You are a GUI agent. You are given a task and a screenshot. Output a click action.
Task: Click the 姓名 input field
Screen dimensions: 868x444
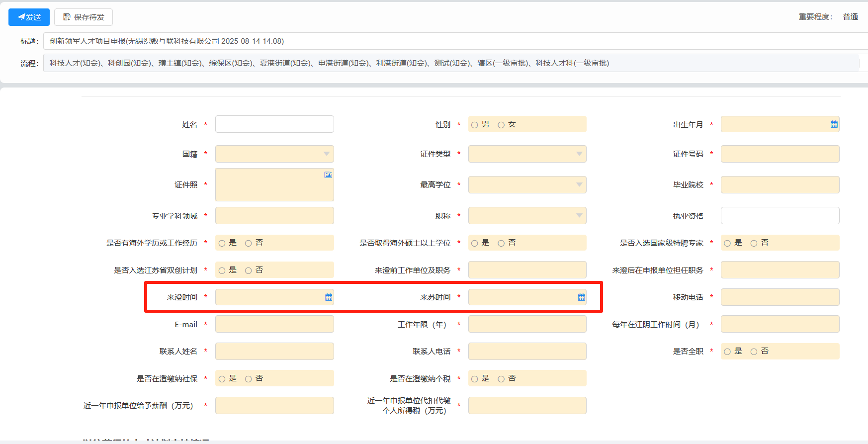point(274,124)
